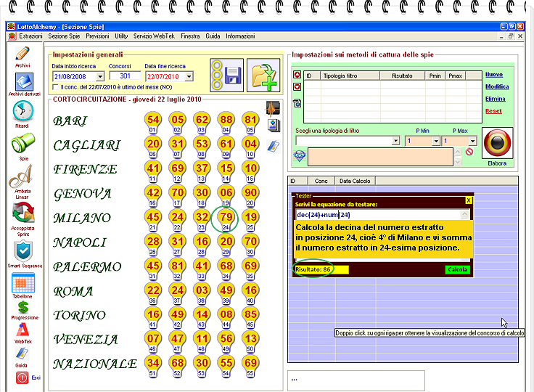Viewport: 534px width, 392px height.
Task: Click the red down-arrow filter icon
Action: pyautogui.click(x=297, y=87)
